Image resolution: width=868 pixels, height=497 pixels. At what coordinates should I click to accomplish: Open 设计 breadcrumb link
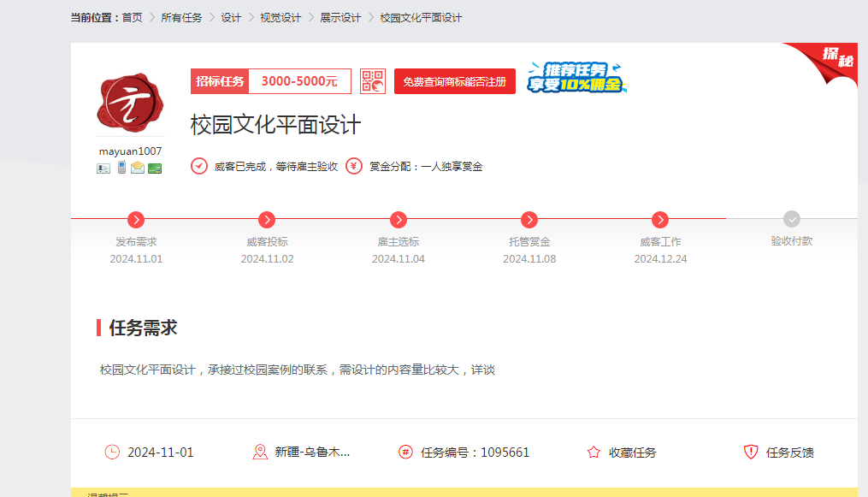[232, 18]
